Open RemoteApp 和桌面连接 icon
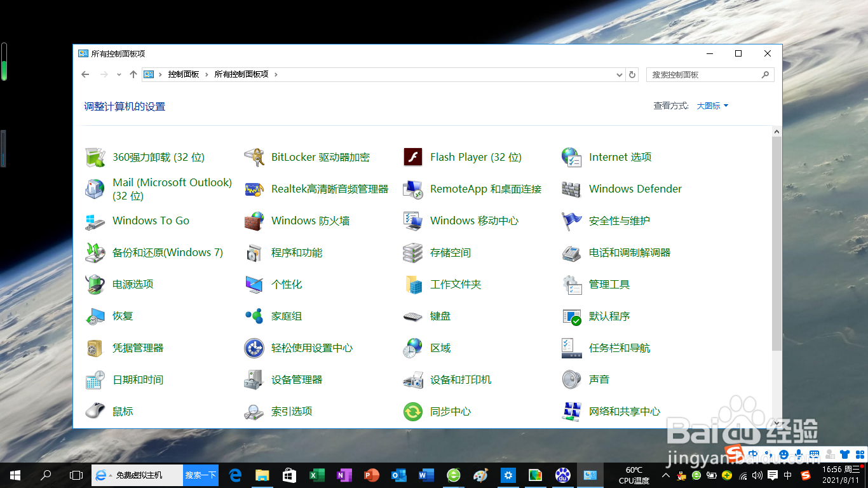Viewport: 868px width, 488px height. point(413,189)
